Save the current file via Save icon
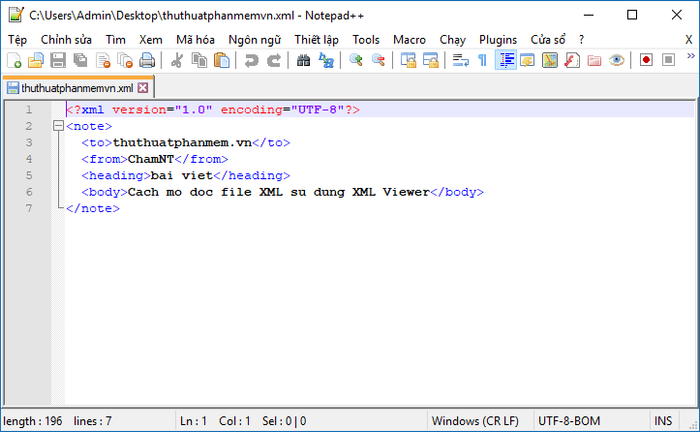Image resolution: width=700 pixels, height=432 pixels. pyautogui.click(x=58, y=60)
